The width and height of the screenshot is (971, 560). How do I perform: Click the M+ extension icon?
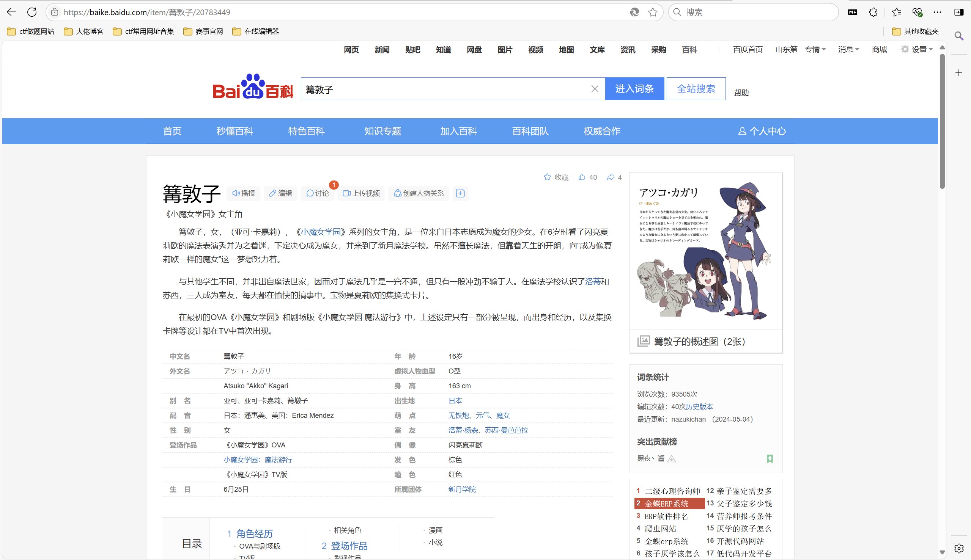(853, 12)
